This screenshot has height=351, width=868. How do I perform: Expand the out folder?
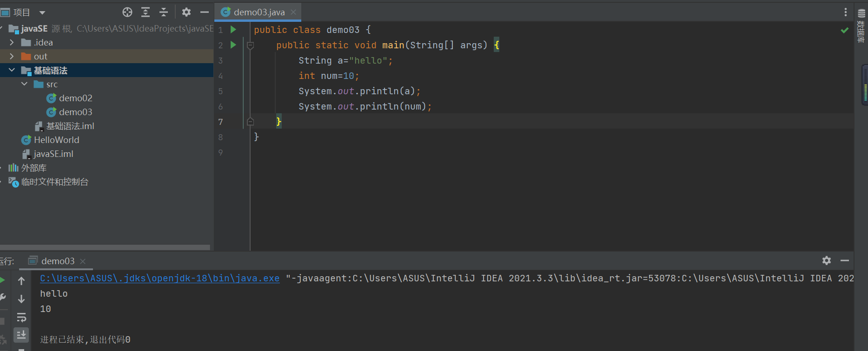(x=12, y=57)
